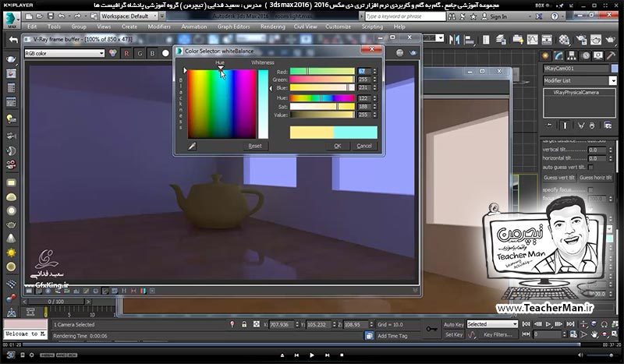624x364 pixels.
Task: Open the Rendering menu
Action: pos(272,27)
